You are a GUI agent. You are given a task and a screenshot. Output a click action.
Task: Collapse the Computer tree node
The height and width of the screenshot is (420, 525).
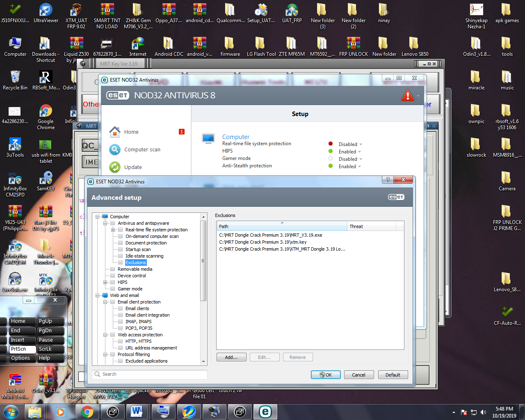(x=98, y=217)
